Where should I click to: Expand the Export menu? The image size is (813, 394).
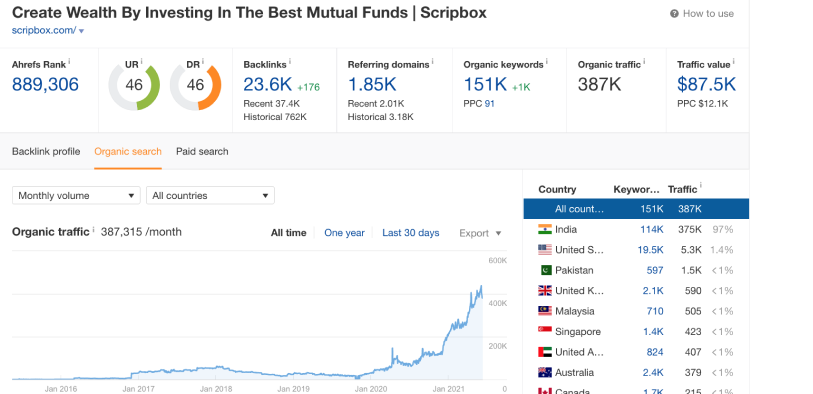point(480,233)
